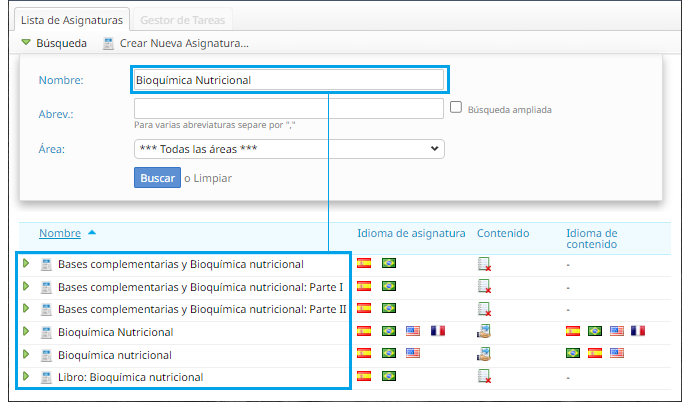Focus the Nombre search input field
The image size is (683, 402).
click(x=289, y=80)
